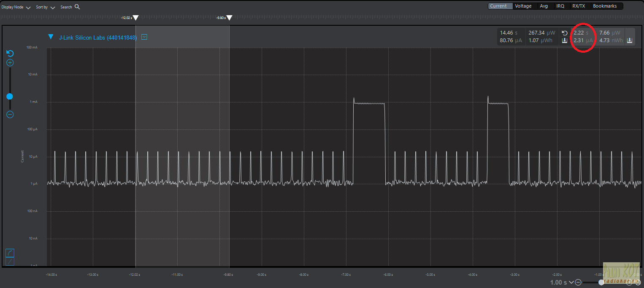
Task: Click the Search magnifier icon
Action: click(x=77, y=7)
